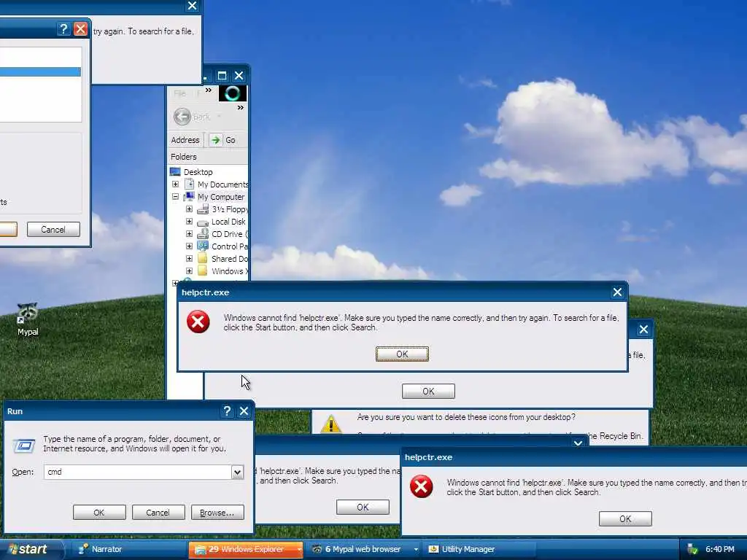Open the File menu in Explorer

pyautogui.click(x=179, y=93)
